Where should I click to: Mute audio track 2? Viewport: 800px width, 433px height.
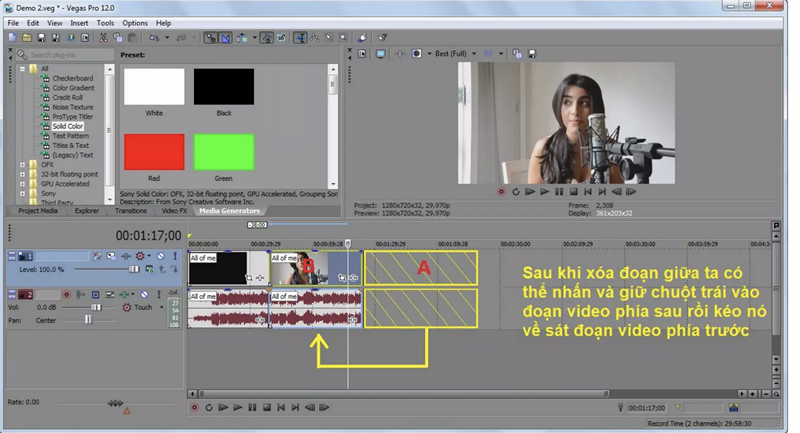point(144,295)
